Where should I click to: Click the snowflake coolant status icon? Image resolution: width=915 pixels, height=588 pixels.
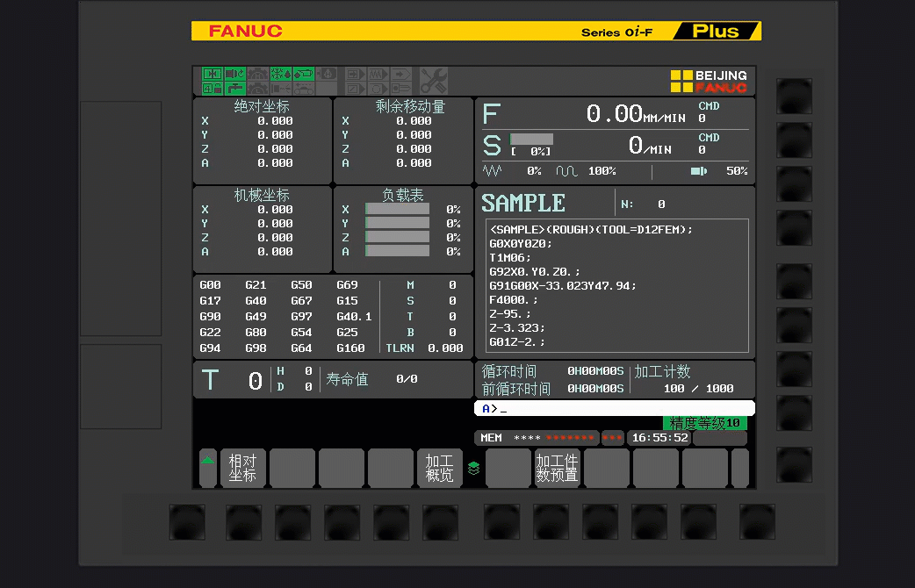tap(281, 74)
